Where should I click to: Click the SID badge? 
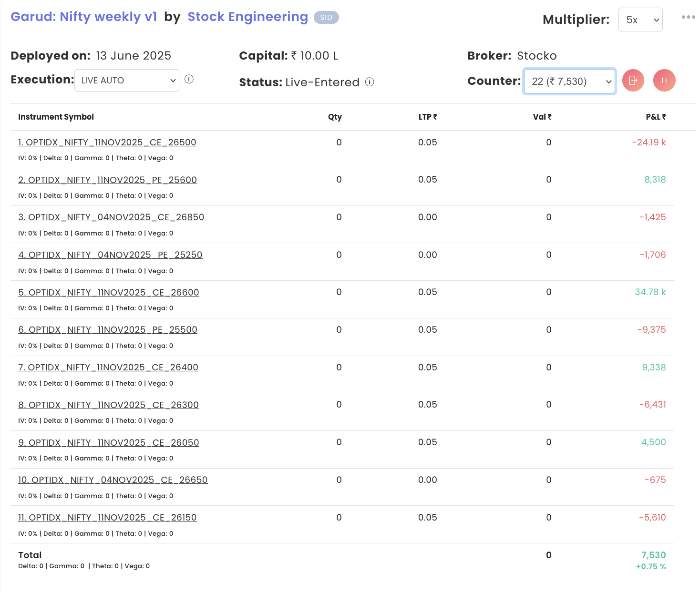(326, 18)
